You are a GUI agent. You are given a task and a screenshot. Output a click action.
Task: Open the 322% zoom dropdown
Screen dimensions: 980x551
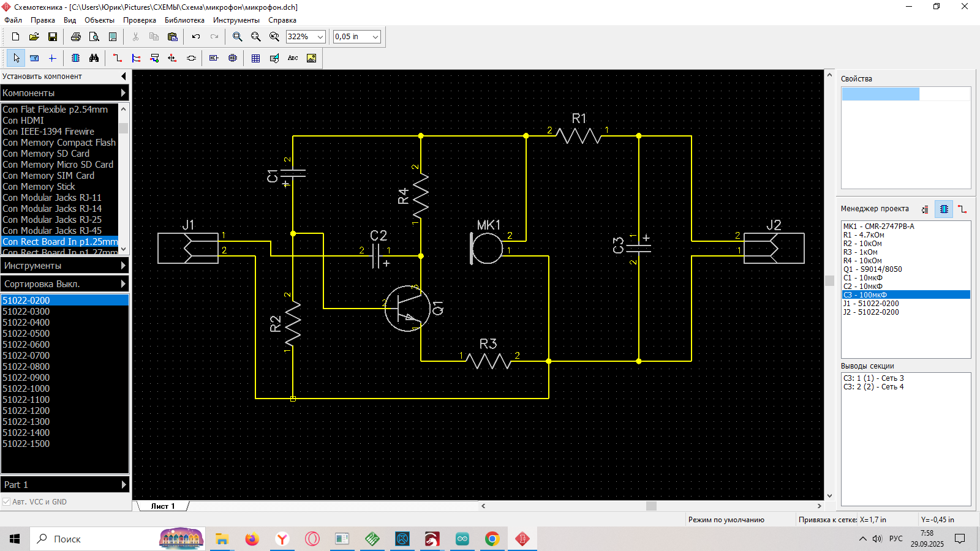[x=320, y=37]
